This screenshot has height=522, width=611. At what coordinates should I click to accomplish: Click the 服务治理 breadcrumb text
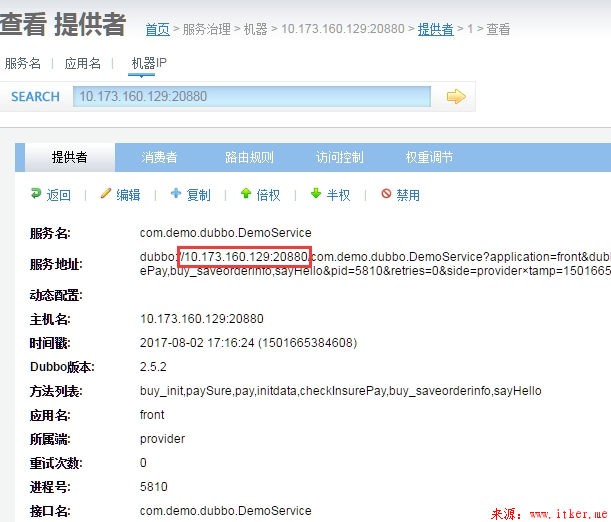tap(207, 29)
